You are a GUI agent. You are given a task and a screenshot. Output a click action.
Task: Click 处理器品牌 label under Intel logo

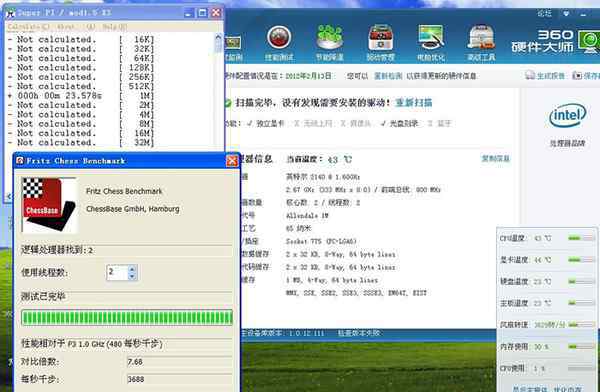click(x=567, y=144)
